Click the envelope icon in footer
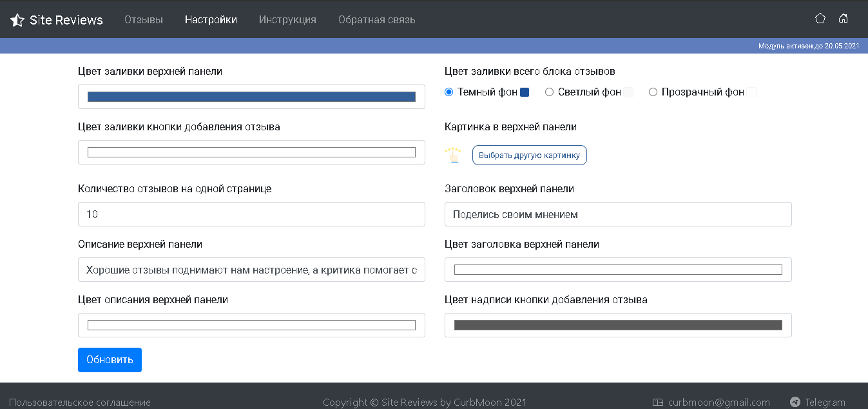The image size is (868, 409). (x=658, y=402)
